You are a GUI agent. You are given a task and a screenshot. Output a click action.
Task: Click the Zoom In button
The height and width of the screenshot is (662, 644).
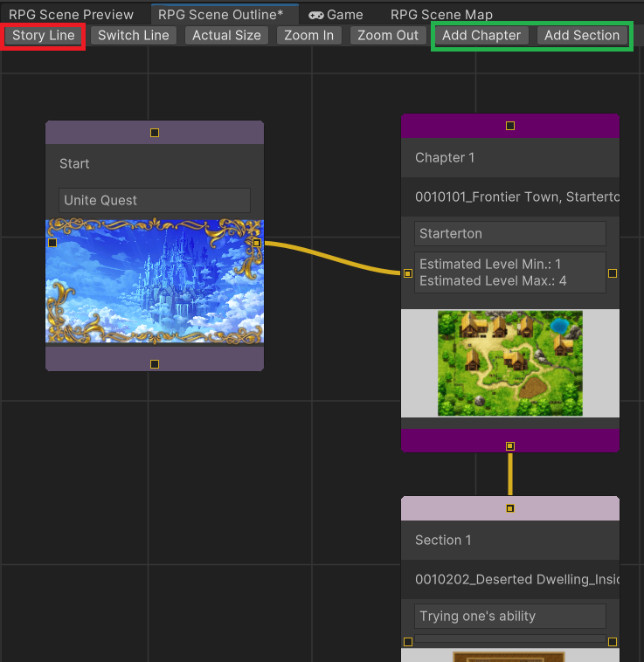(308, 36)
